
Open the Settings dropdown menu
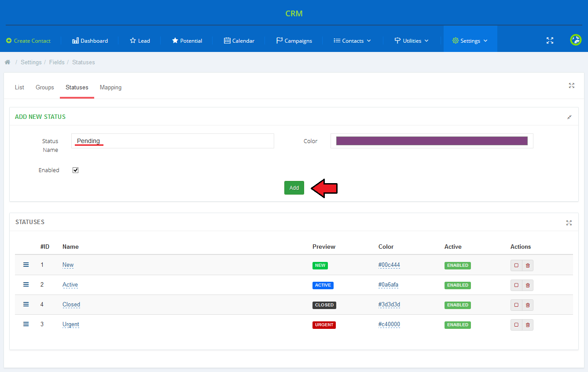click(470, 41)
